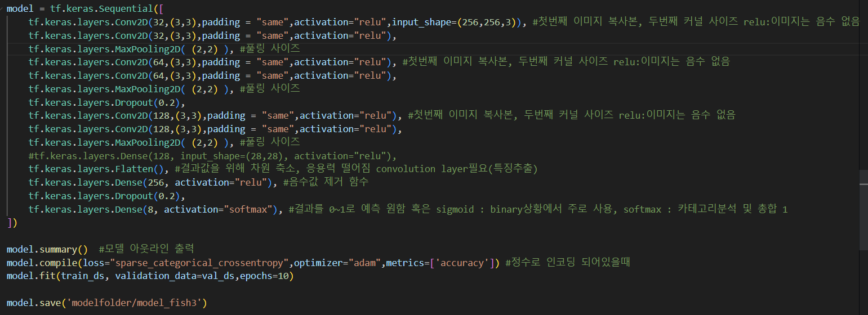Click model.compile function name

point(42,263)
